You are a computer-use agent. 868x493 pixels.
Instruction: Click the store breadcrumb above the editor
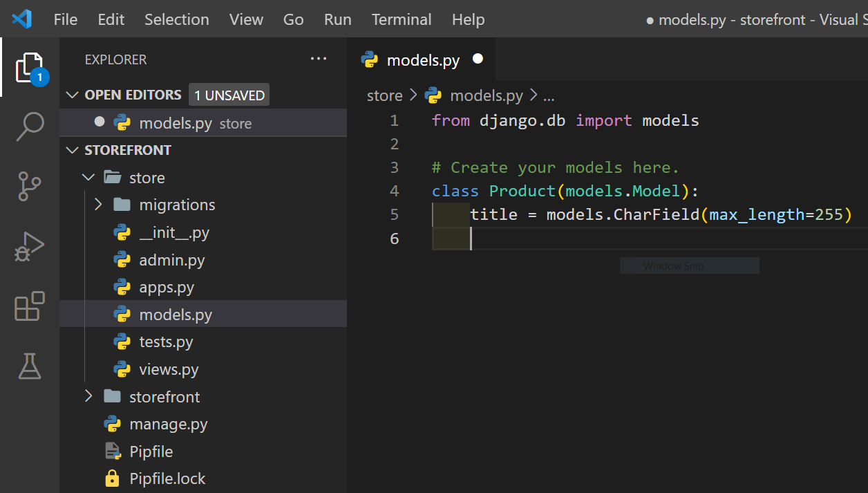coord(384,95)
